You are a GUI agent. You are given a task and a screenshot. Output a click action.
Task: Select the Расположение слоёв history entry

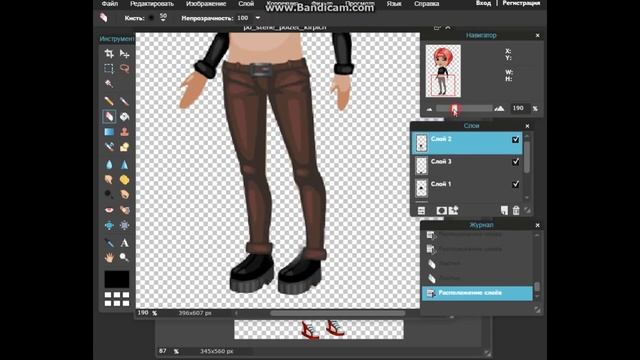point(477,293)
